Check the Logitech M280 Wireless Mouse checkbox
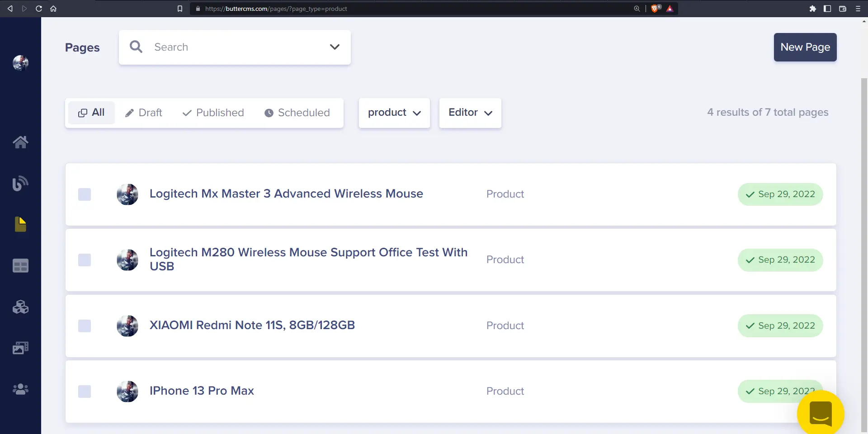Viewport: 868px width, 434px height. point(85,260)
